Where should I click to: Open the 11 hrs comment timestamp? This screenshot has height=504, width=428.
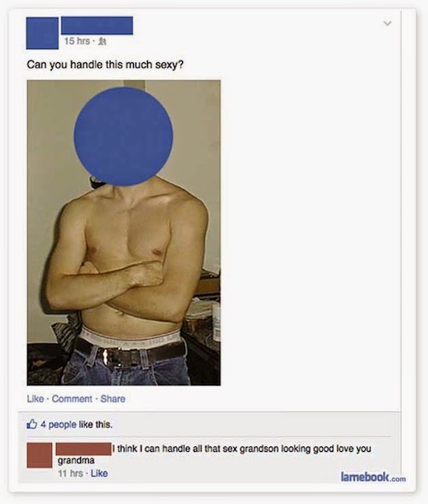point(70,473)
